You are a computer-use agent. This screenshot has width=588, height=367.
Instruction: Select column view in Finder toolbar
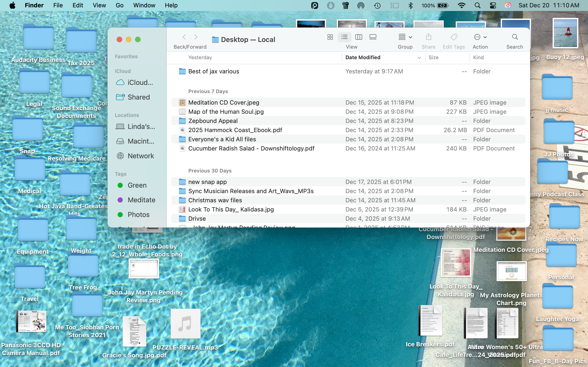click(359, 37)
